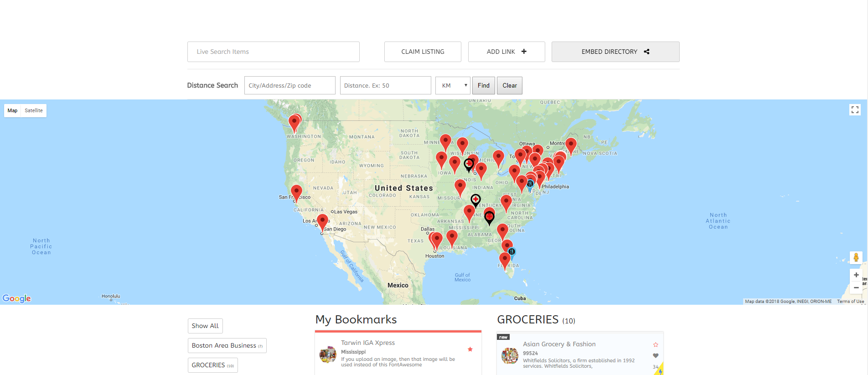Open the KM distance unit dropdown
The width and height of the screenshot is (868, 375).
[x=453, y=85]
